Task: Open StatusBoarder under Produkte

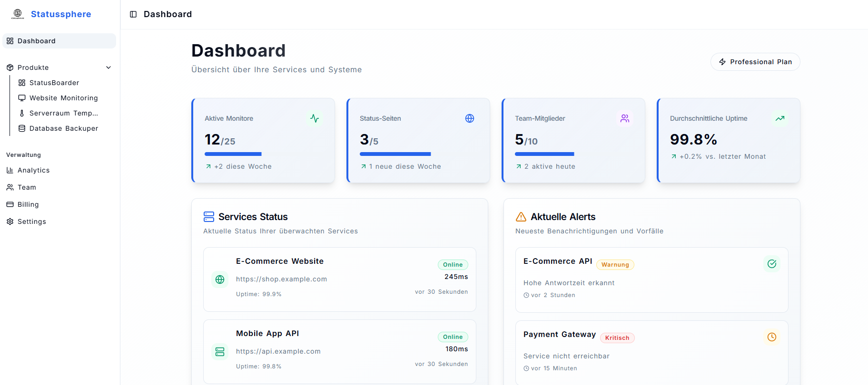Action: [x=54, y=83]
